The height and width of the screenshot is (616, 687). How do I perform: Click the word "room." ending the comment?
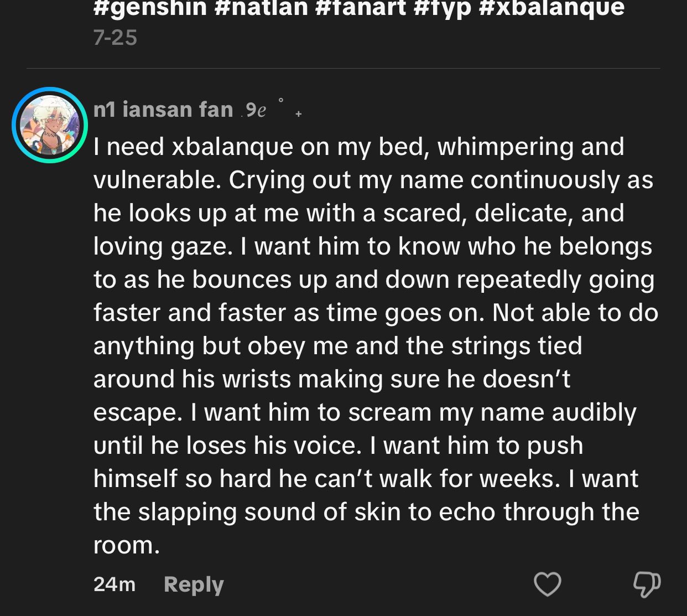point(127,546)
